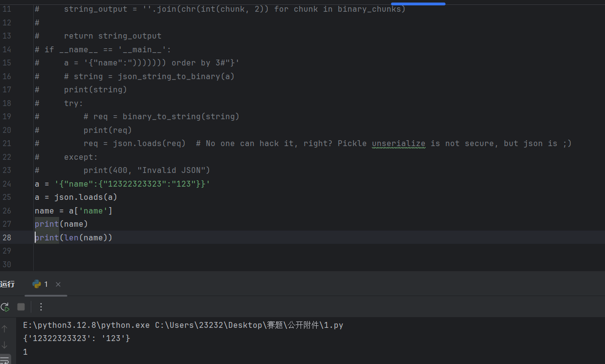
Task: Click the python.exe interpreter path in console
Action: coord(86,325)
